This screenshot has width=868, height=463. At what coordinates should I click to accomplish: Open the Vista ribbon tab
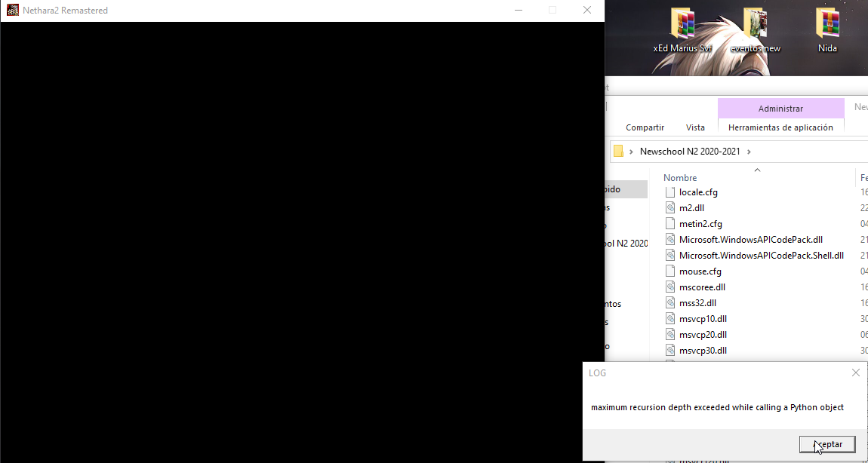(x=695, y=127)
